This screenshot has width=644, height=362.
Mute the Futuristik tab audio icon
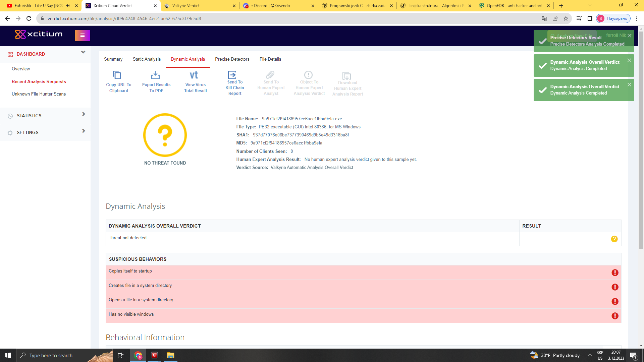pyautogui.click(x=68, y=5)
